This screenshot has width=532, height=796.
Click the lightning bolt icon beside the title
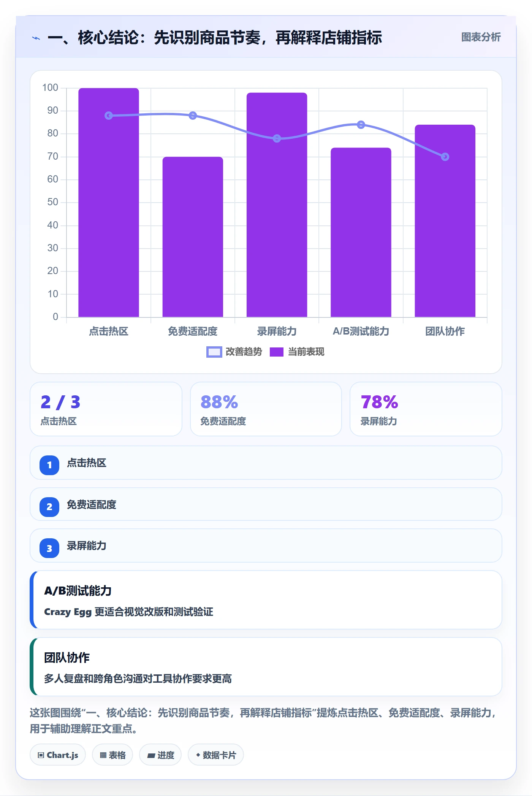[x=36, y=38]
